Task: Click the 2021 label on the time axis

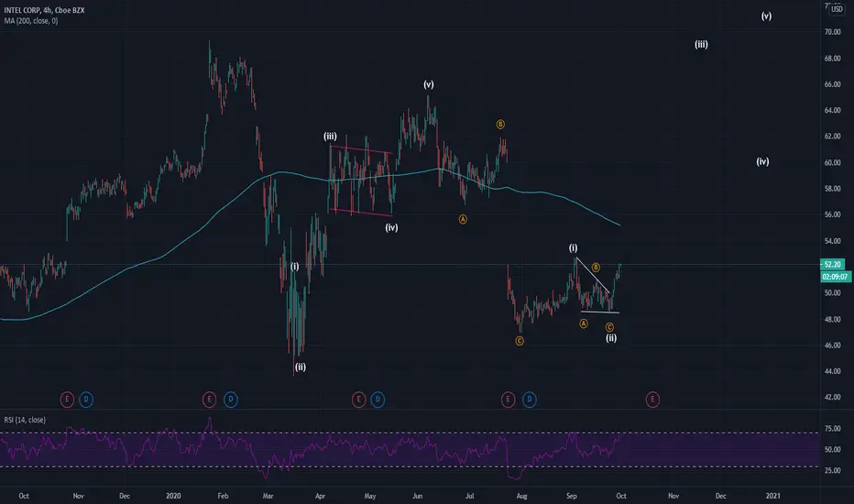Action: [x=772, y=496]
